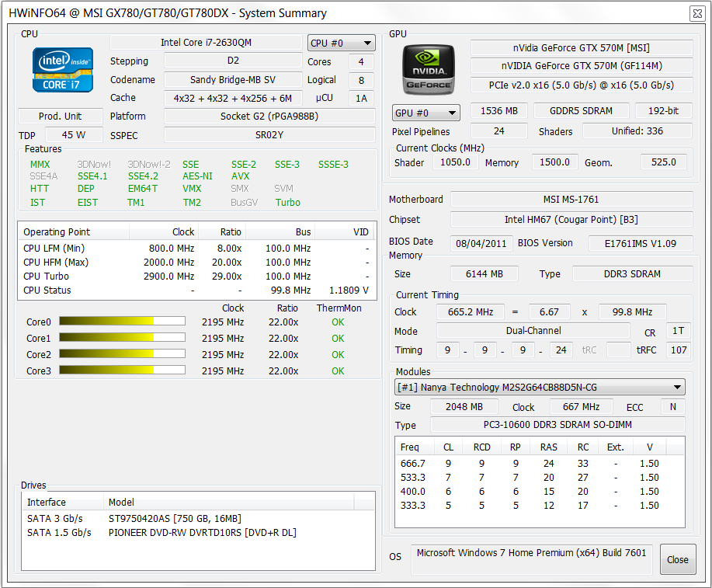Image resolution: width=712 pixels, height=588 pixels.
Task: Click the VID column header
Action: point(346,231)
